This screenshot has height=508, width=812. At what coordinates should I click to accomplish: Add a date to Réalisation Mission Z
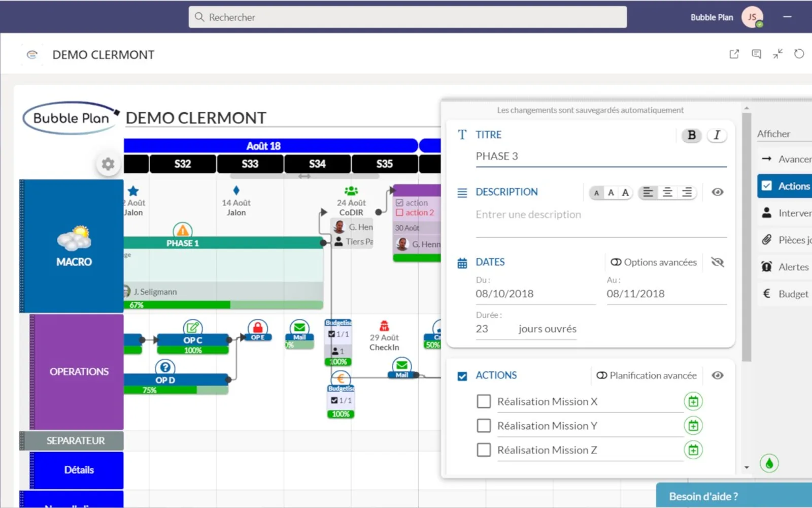point(693,450)
